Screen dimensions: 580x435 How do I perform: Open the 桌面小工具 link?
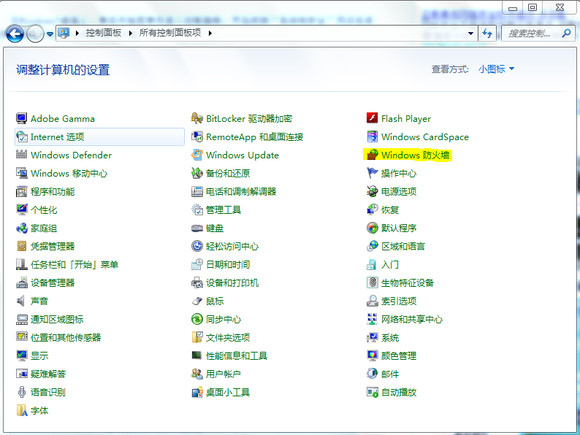(x=228, y=392)
